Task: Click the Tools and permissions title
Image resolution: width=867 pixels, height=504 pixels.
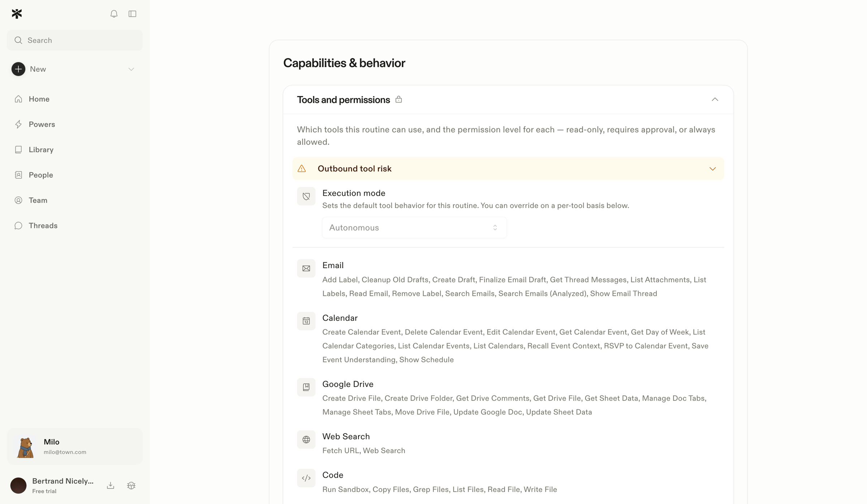Action: click(343, 100)
